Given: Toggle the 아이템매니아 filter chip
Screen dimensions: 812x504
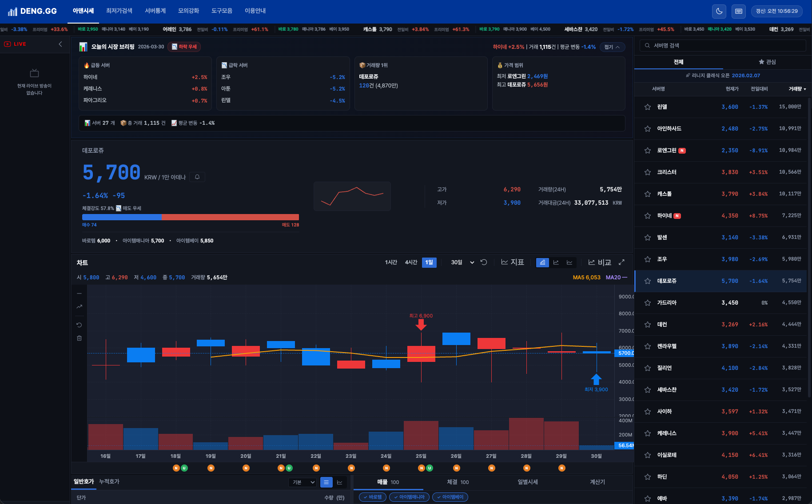Looking at the screenshot, I should click(409, 497).
